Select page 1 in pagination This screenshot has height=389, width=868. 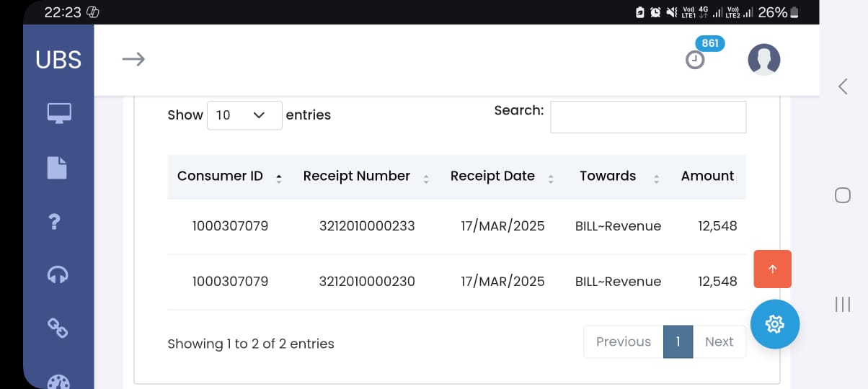[x=678, y=341]
